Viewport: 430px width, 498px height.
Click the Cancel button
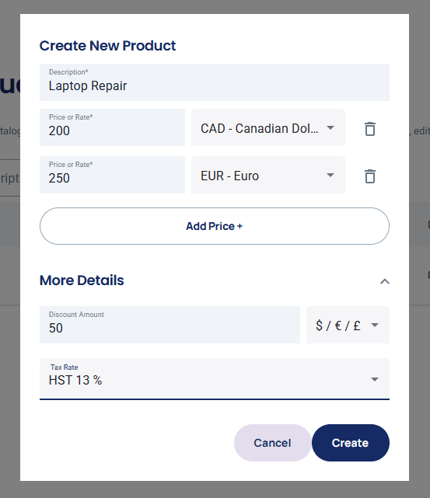pos(272,443)
